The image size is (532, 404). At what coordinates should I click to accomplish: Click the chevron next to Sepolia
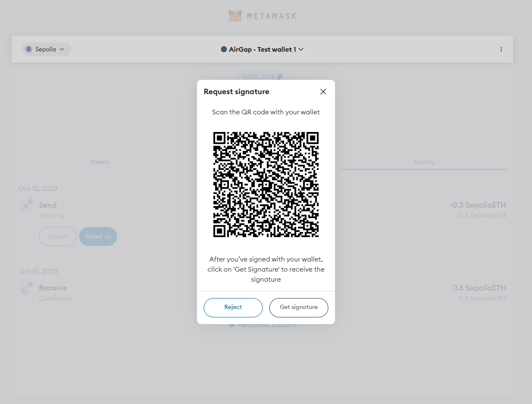tap(62, 49)
